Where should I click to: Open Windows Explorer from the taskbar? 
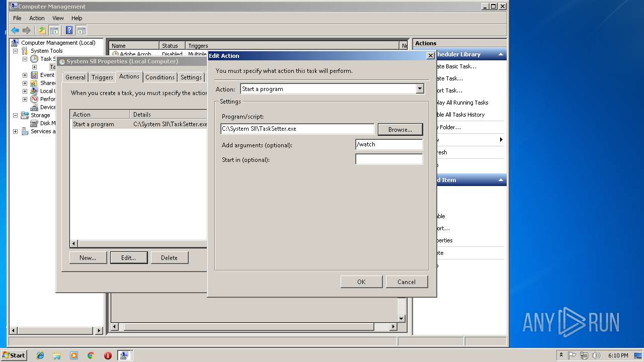[x=57, y=355]
